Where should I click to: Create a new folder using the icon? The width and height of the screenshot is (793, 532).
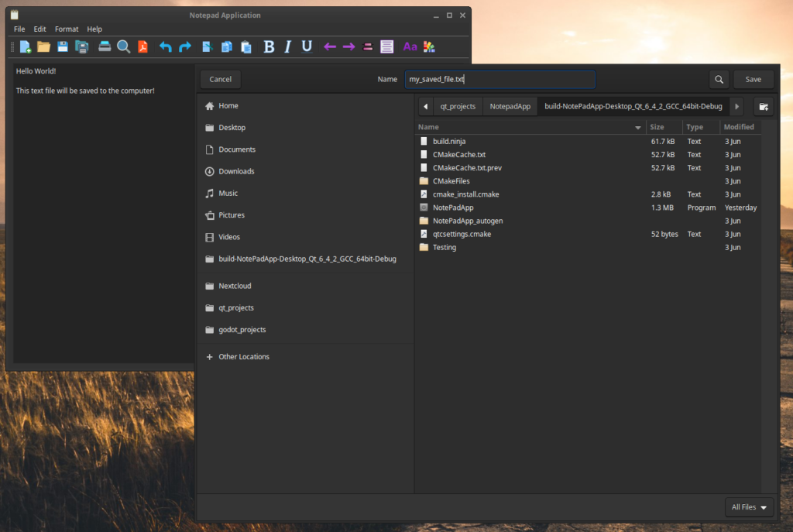(764, 106)
